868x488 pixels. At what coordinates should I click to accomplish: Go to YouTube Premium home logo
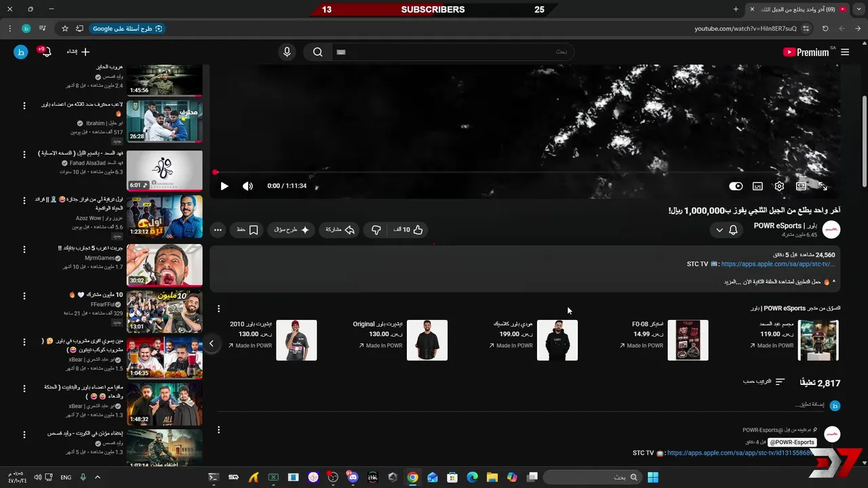coord(807,52)
